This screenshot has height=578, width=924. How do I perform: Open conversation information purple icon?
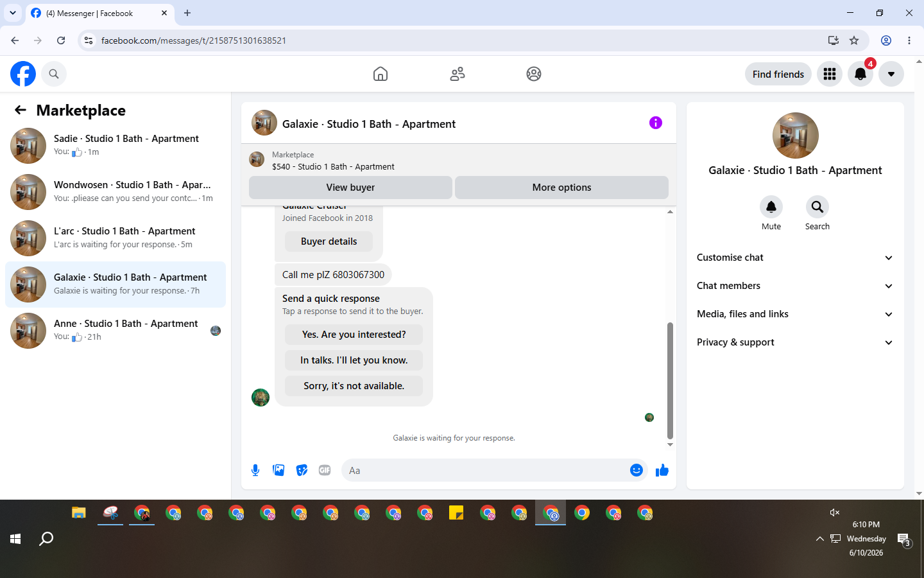click(655, 123)
